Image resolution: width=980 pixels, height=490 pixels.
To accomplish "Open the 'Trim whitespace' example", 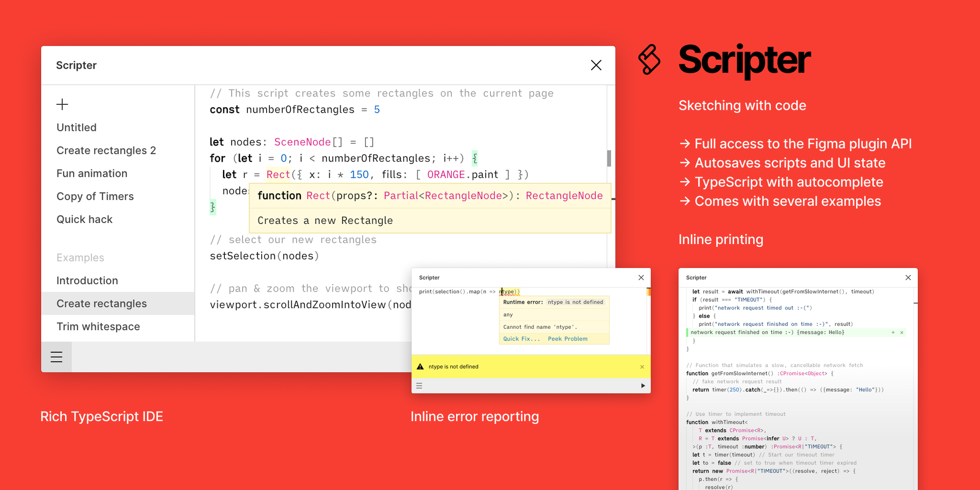I will click(98, 326).
